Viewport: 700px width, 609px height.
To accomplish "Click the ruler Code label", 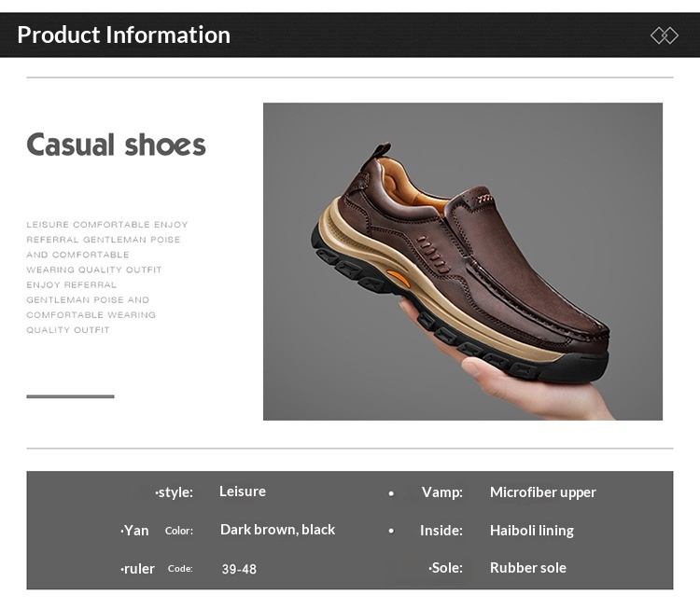I will click(157, 569).
